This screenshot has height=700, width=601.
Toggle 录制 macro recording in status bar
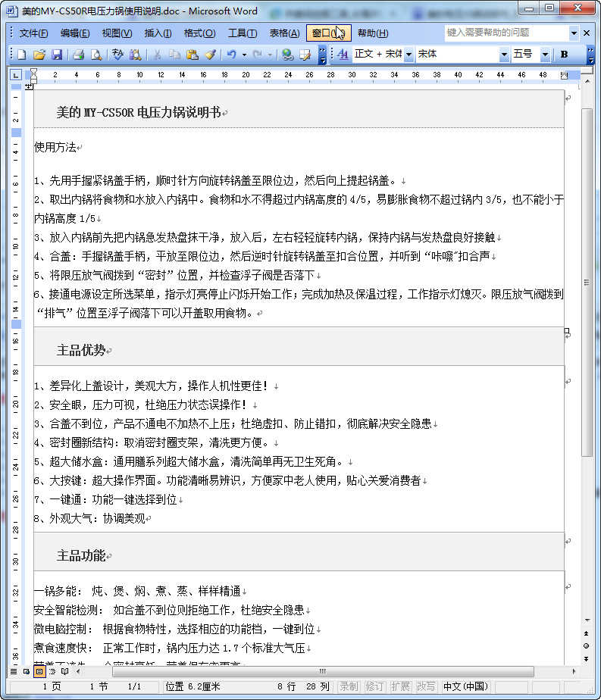pyautogui.click(x=349, y=686)
